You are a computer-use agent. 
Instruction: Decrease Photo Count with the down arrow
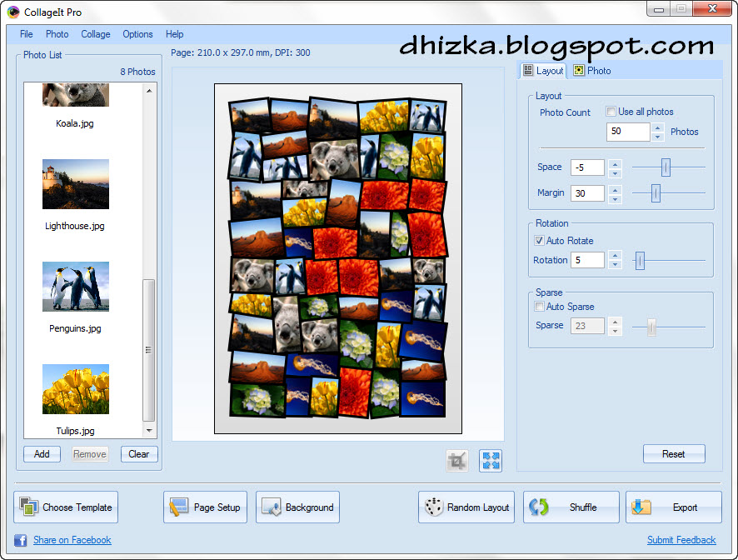(x=657, y=137)
